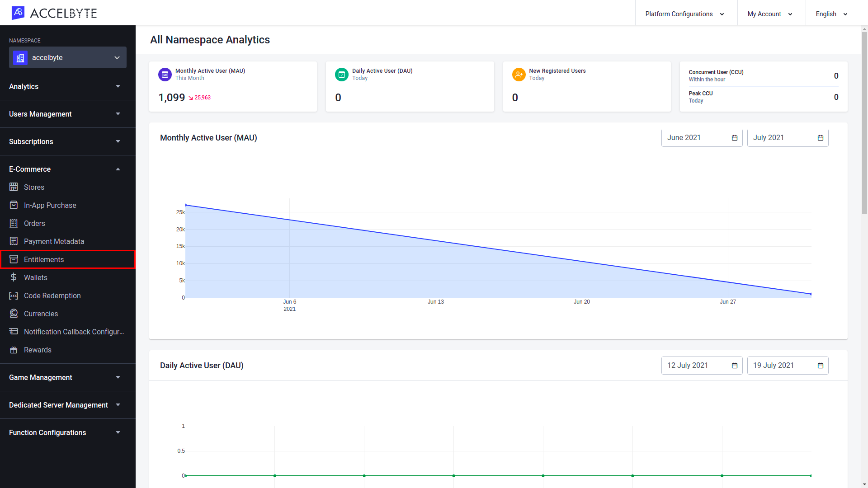868x488 pixels.
Task: Select Entitlements in sidebar
Action: point(68,259)
